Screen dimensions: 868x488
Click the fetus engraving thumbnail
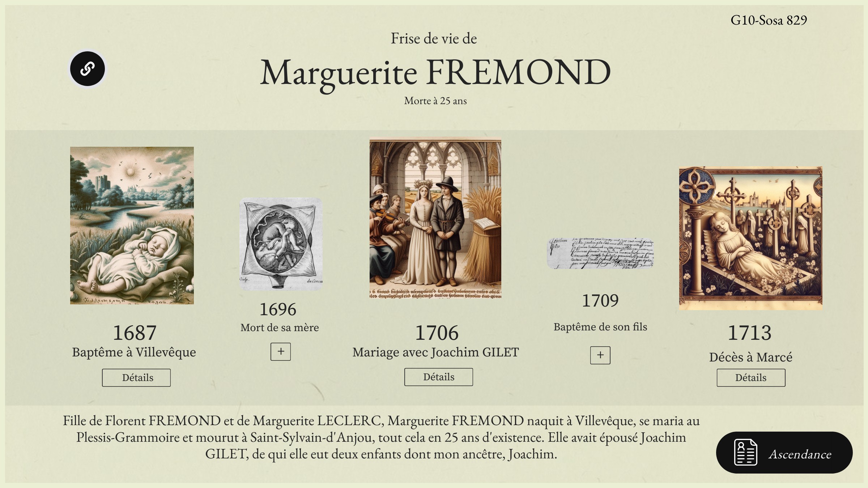(x=281, y=244)
